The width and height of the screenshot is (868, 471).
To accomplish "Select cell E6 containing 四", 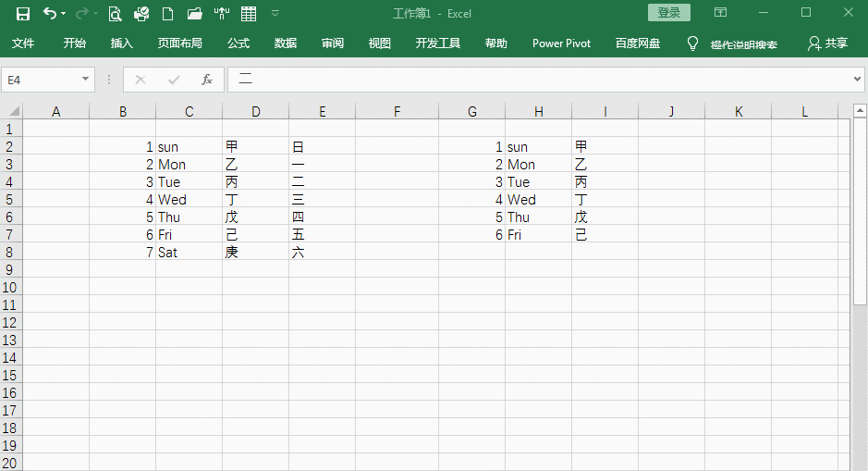I will pyautogui.click(x=323, y=217).
